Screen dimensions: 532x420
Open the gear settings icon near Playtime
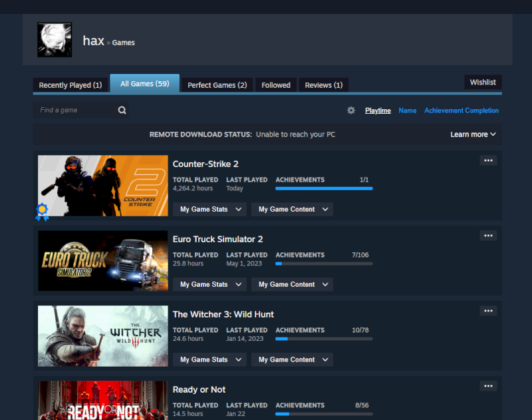(x=351, y=110)
